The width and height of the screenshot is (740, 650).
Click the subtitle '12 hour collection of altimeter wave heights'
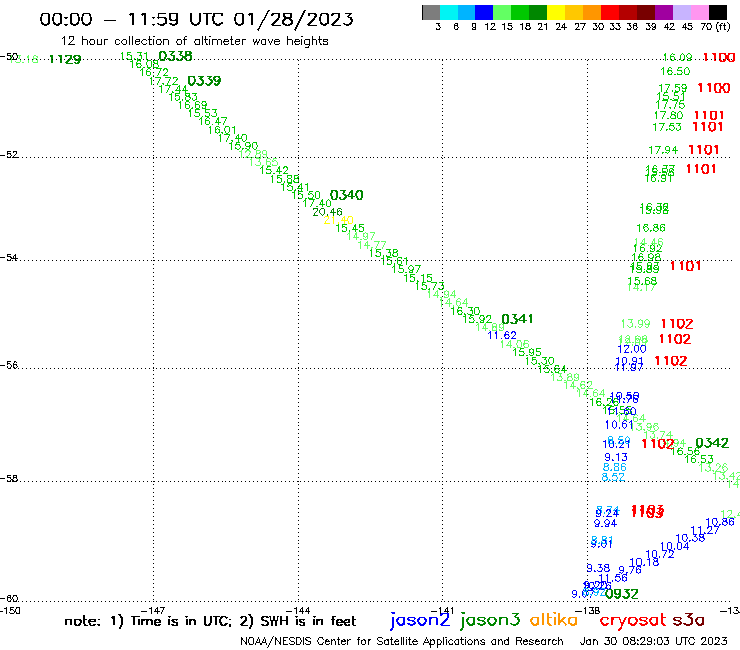(x=194, y=41)
